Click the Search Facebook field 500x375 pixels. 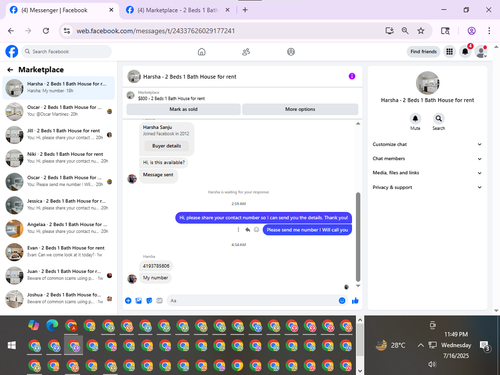(67, 52)
